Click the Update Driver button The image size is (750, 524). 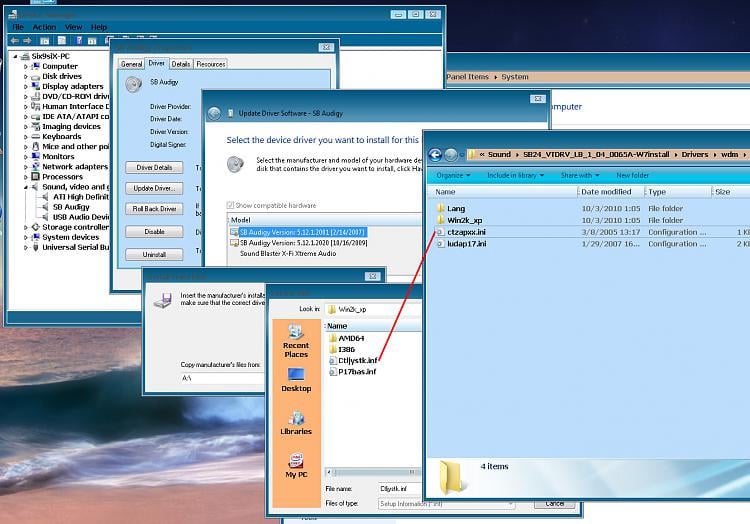click(154, 188)
